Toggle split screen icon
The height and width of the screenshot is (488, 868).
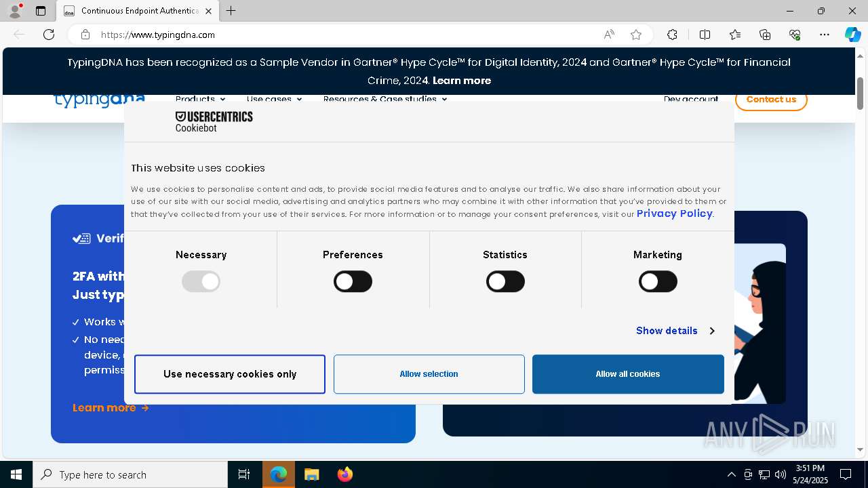(x=705, y=35)
